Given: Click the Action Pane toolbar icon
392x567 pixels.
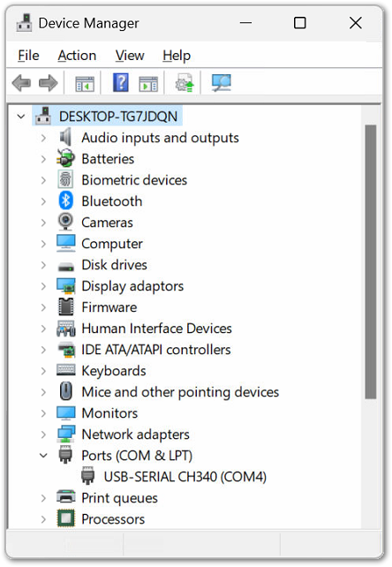Looking at the screenshot, I should pos(148,84).
